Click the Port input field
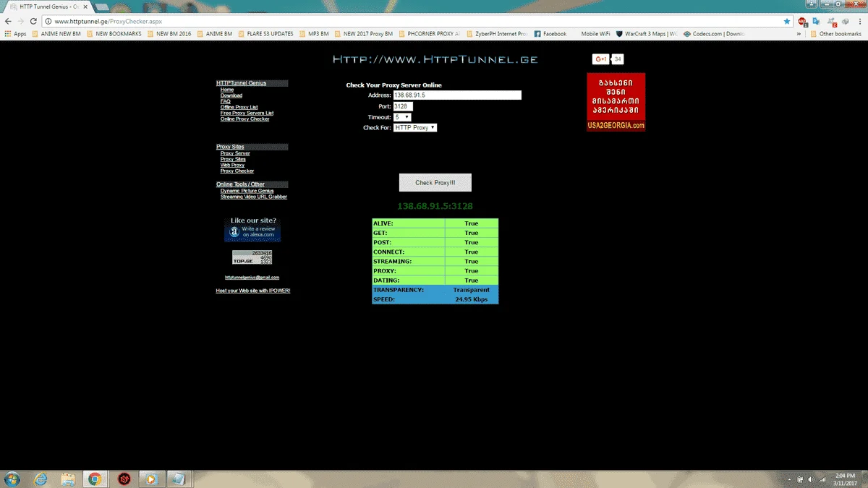The width and height of the screenshot is (868, 488). click(x=403, y=106)
